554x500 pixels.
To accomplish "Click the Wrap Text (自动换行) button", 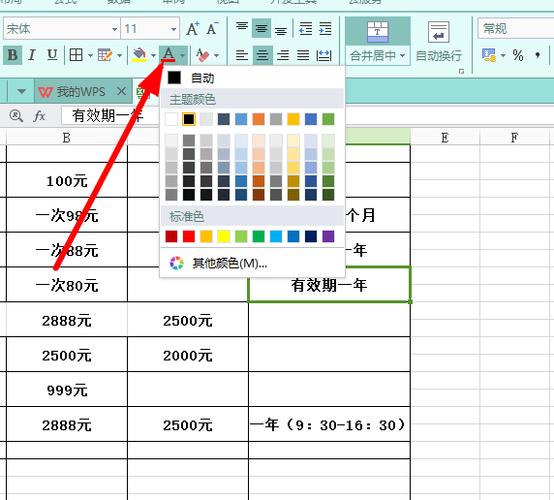I will [x=438, y=41].
